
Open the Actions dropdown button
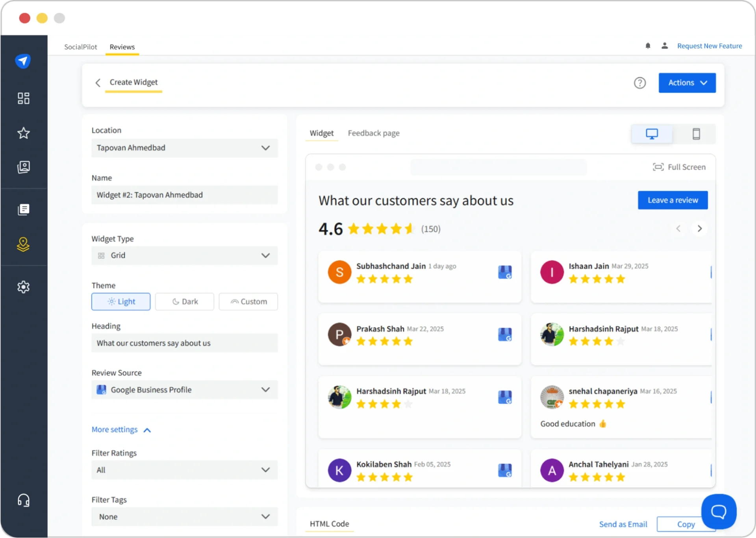[687, 83]
